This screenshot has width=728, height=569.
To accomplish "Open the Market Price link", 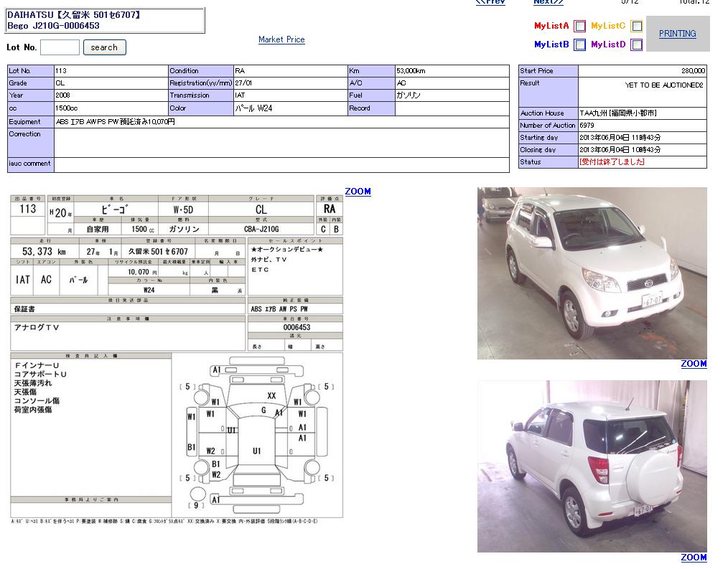I will tap(281, 39).
